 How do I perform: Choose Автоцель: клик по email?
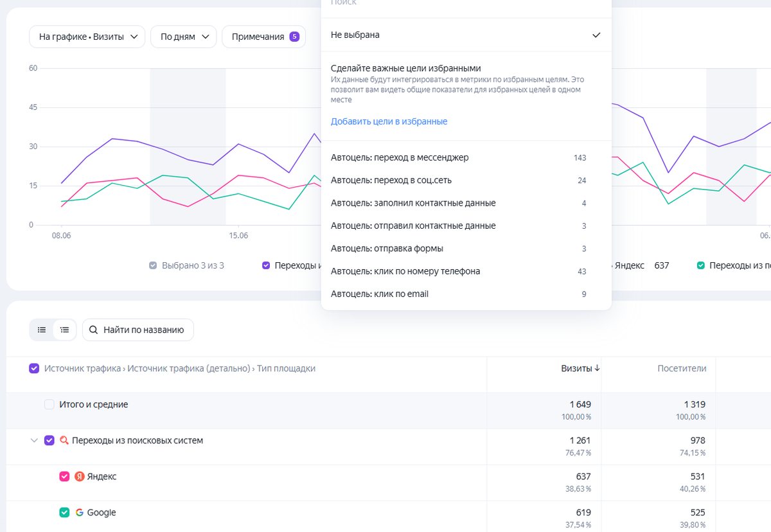point(466,294)
